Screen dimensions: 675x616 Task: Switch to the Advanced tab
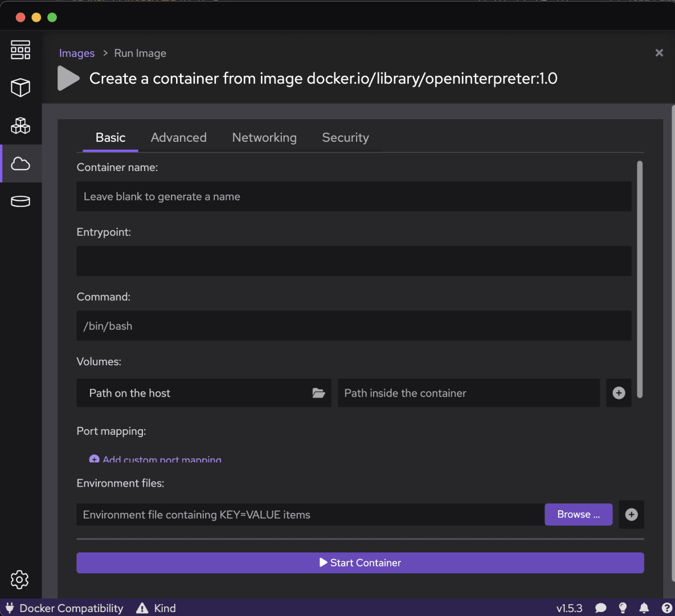(x=179, y=138)
